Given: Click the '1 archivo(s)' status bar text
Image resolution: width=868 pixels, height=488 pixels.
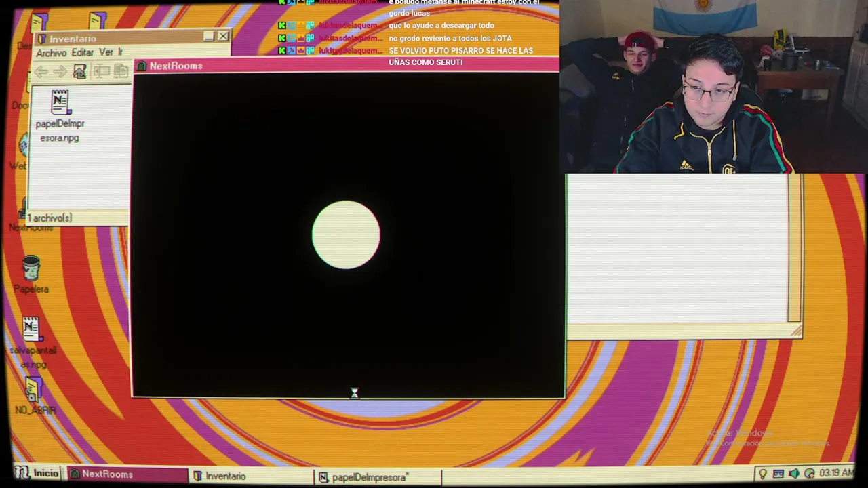Looking at the screenshot, I should [50, 218].
